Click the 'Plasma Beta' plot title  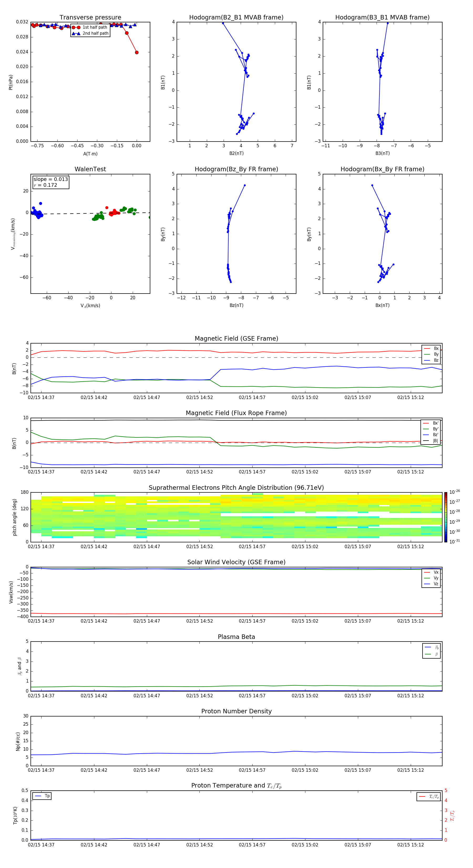click(x=236, y=637)
